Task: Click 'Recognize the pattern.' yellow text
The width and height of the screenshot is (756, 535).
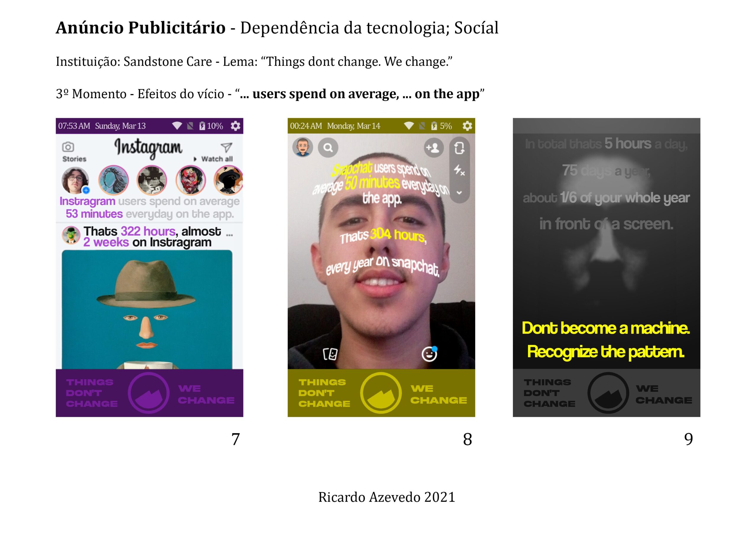Action: point(606,352)
